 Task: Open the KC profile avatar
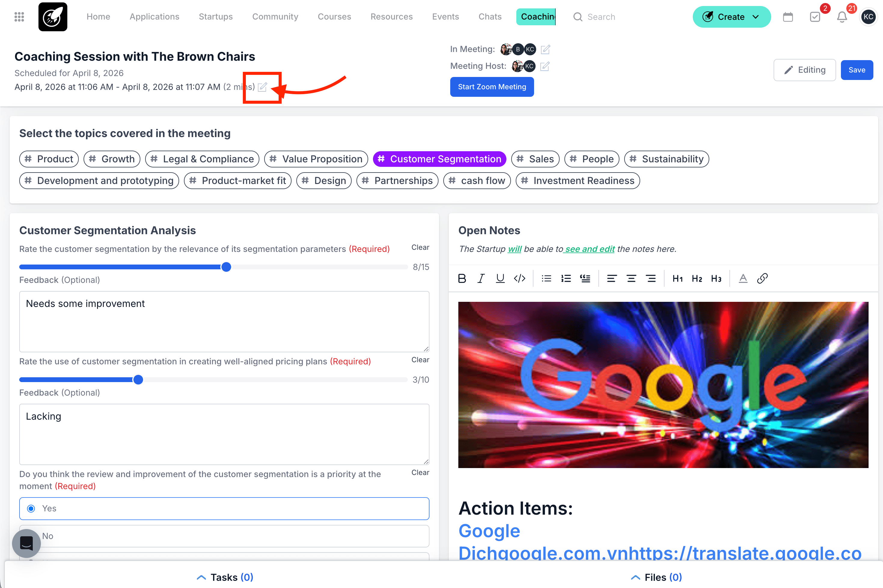tap(868, 17)
